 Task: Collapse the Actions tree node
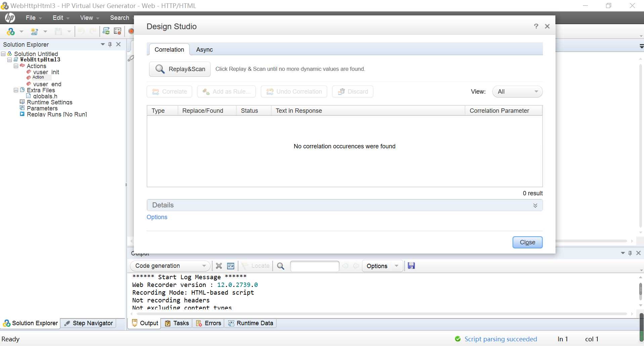pyautogui.click(x=16, y=66)
